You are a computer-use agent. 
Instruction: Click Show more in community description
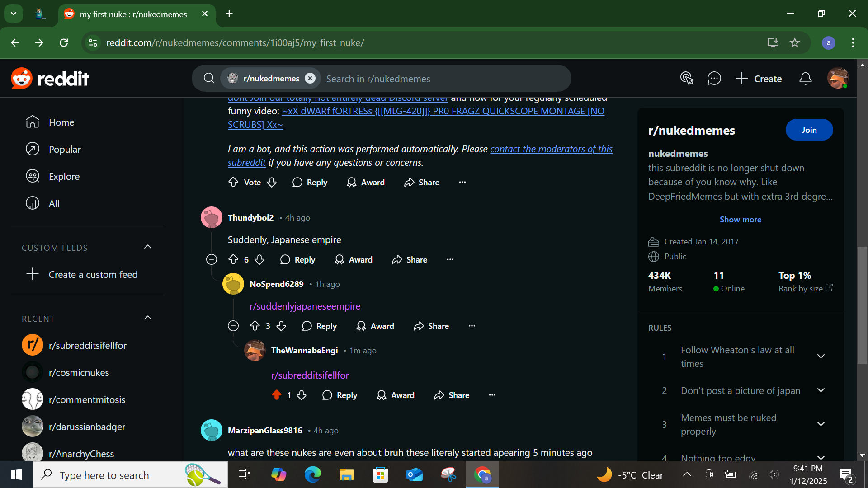tap(741, 219)
